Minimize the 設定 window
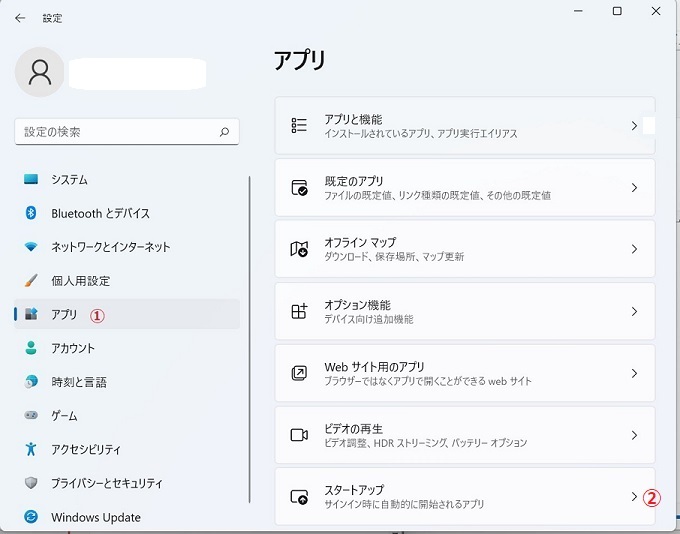 pyautogui.click(x=578, y=11)
